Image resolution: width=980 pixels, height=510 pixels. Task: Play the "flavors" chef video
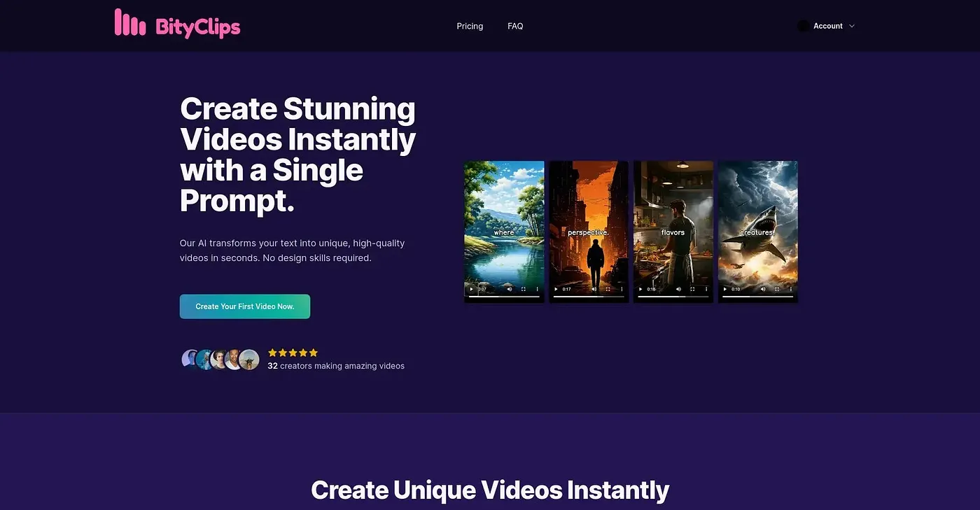[640, 289]
